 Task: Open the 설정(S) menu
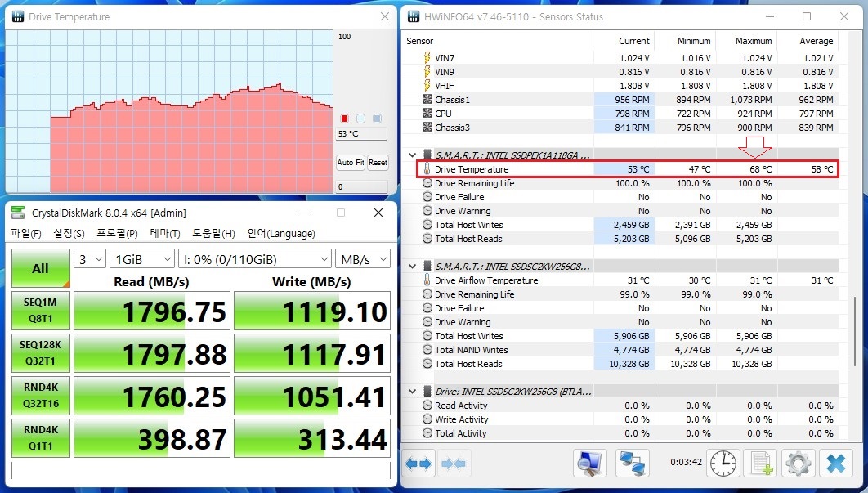coord(69,234)
